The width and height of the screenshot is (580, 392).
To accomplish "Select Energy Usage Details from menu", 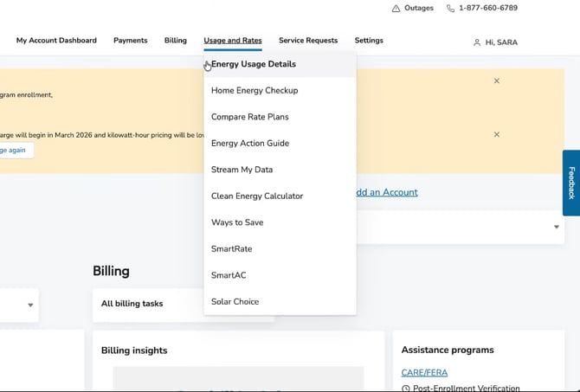I will click(x=254, y=64).
